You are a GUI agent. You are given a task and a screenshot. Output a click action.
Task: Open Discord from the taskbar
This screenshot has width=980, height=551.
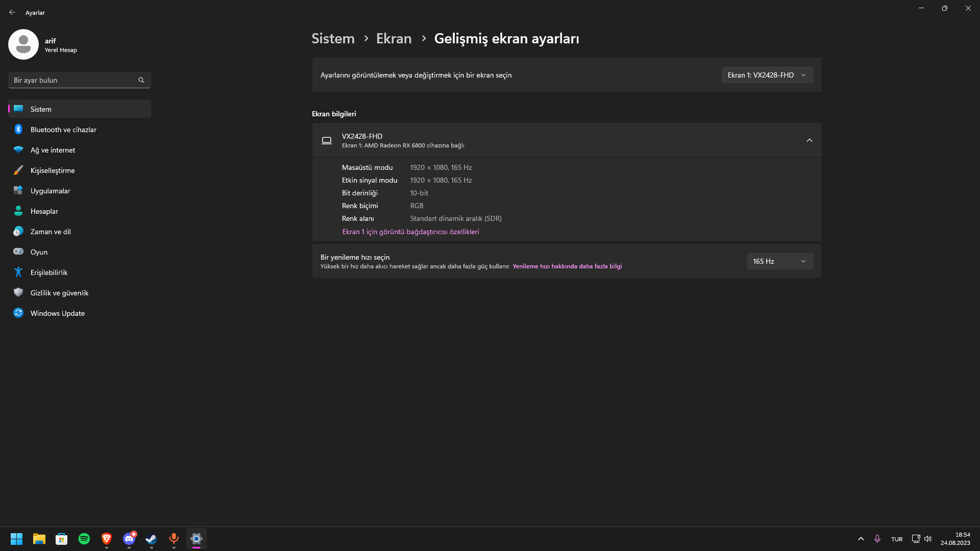pos(129,539)
